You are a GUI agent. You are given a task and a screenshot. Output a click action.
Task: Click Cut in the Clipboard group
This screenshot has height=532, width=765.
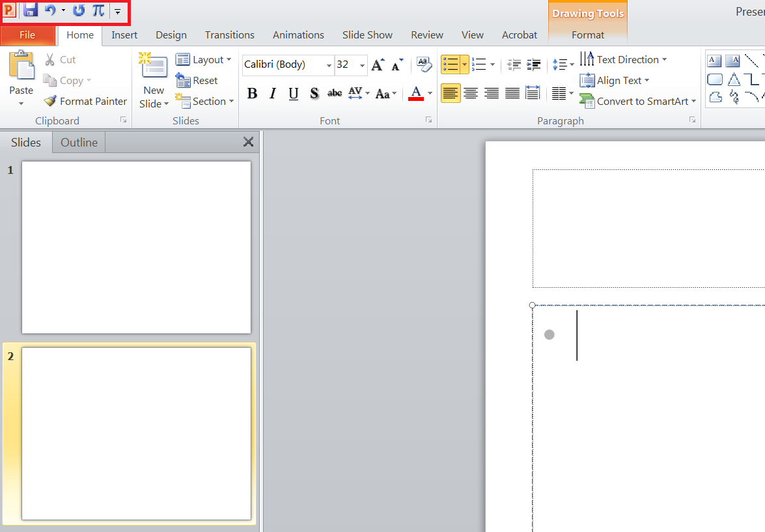coord(61,59)
